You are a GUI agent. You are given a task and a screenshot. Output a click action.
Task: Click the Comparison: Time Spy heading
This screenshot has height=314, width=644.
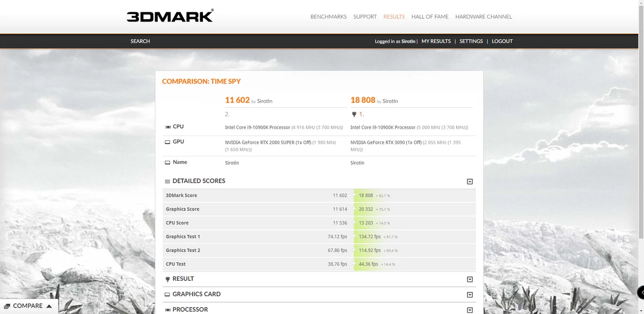pyautogui.click(x=201, y=81)
